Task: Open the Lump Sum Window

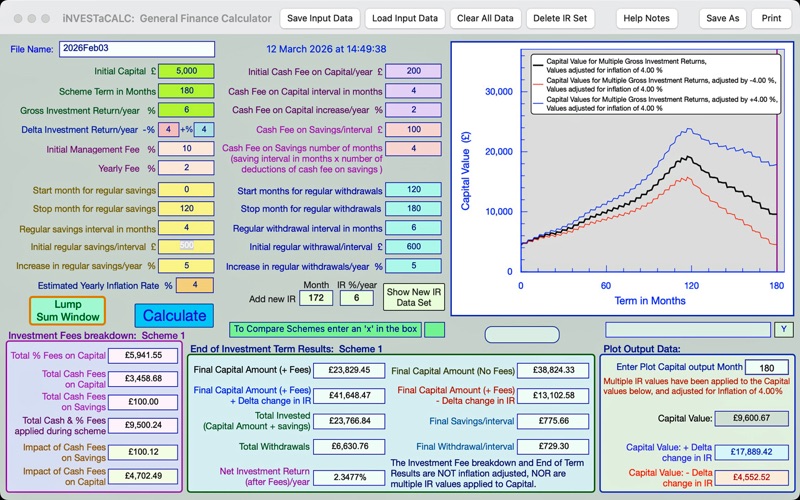Action: tap(67, 311)
